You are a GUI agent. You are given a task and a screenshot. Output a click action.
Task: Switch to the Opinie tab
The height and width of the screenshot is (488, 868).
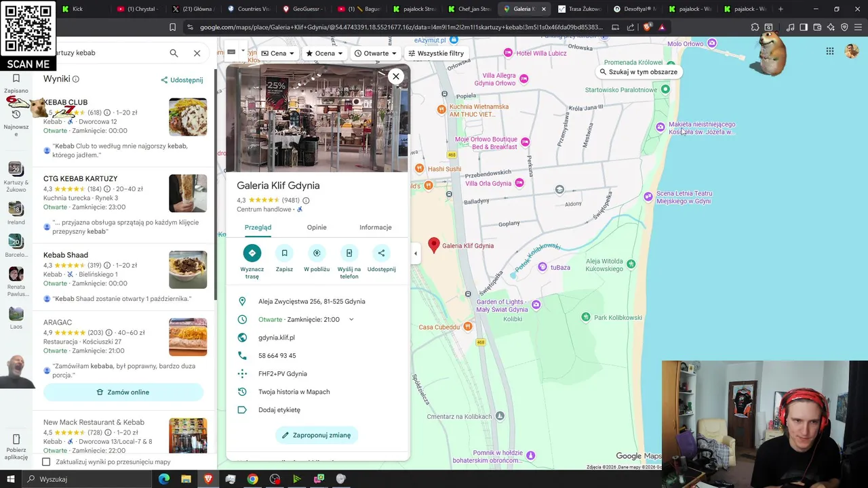click(317, 227)
